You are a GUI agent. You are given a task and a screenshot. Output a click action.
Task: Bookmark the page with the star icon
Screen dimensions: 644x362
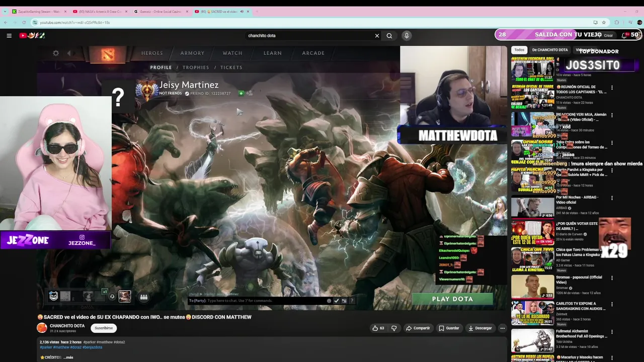pyautogui.click(x=604, y=22)
